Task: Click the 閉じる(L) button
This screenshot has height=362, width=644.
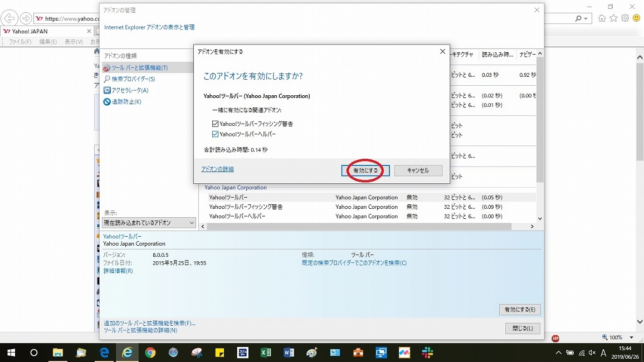Action: [523, 329]
